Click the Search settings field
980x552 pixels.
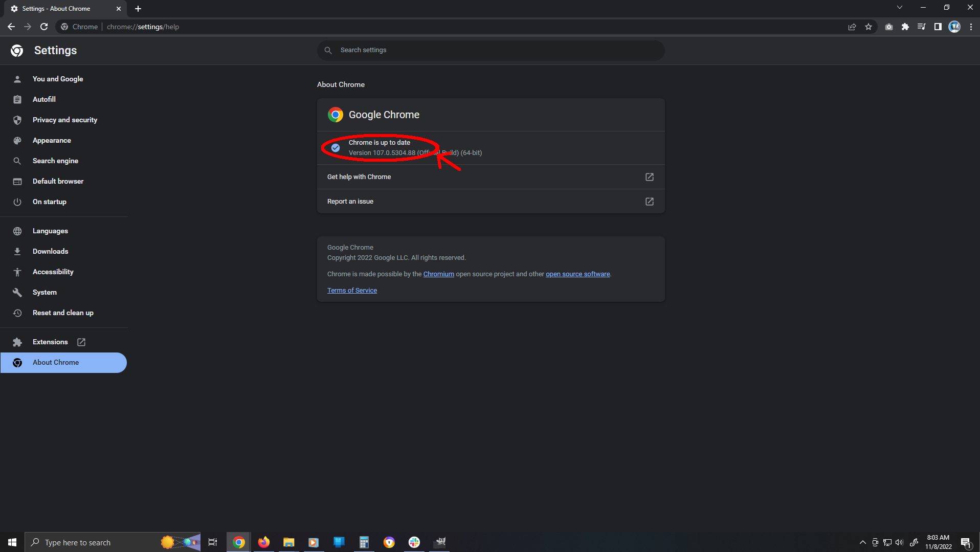pos(491,50)
